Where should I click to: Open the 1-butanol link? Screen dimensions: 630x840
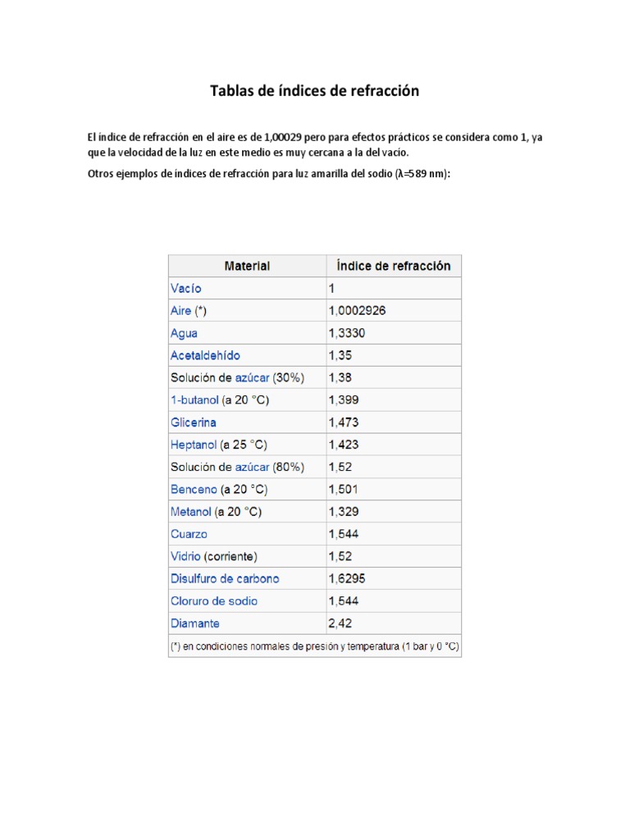(x=194, y=400)
